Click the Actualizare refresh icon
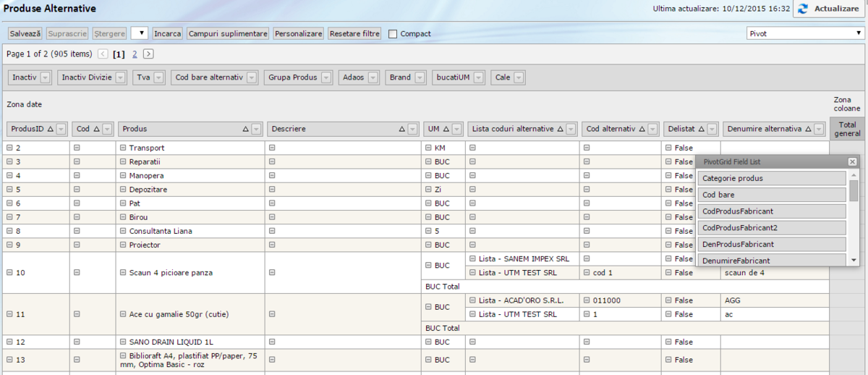This screenshot has width=868, height=375. pyautogui.click(x=803, y=9)
